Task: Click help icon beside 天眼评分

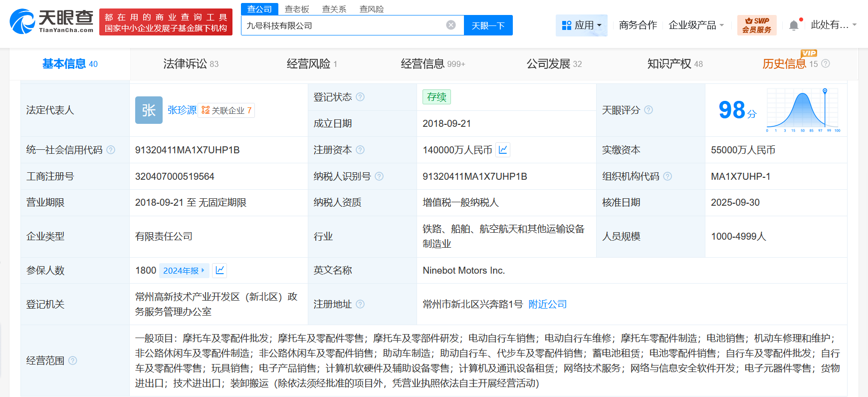Action: pyautogui.click(x=648, y=110)
